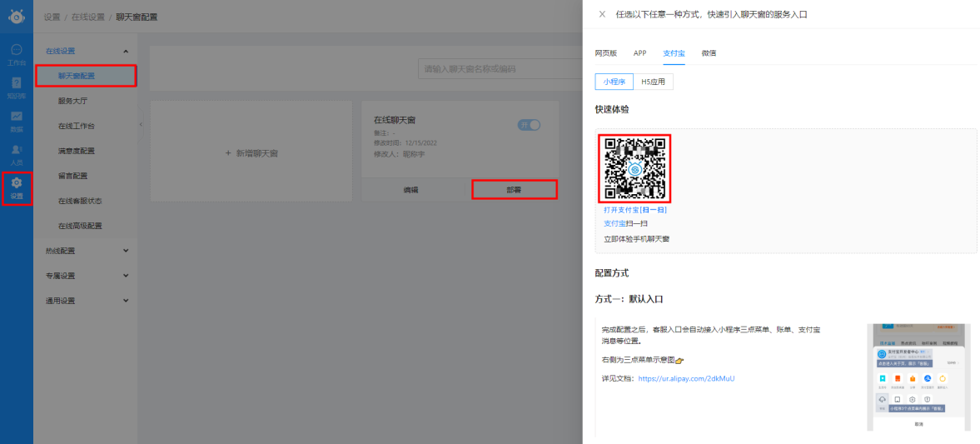Switch to the APP tab
Screen dimensions: 980x444
(640, 53)
